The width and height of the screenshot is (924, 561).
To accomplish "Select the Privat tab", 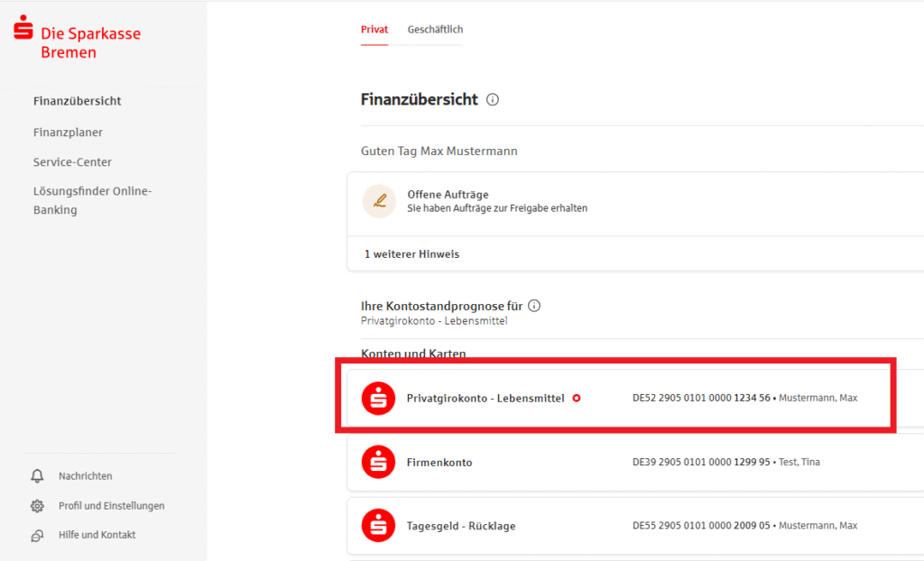I will [374, 29].
